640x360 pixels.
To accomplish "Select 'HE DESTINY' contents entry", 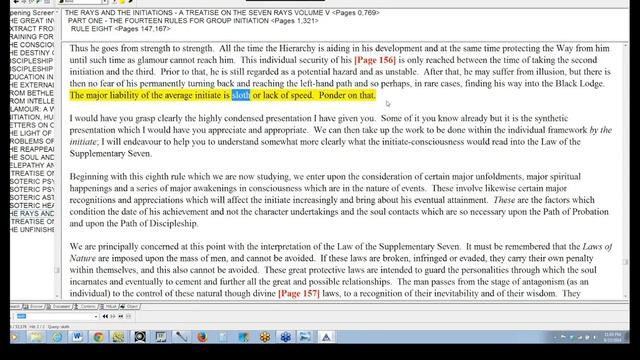I will [32, 53].
